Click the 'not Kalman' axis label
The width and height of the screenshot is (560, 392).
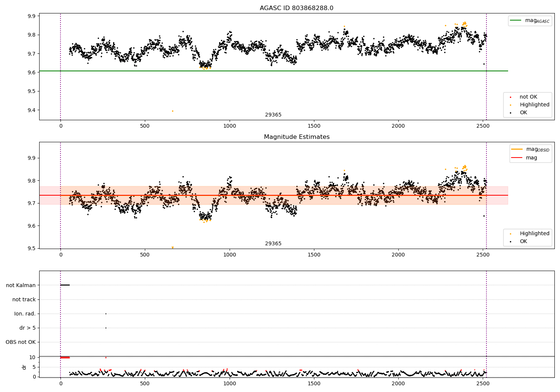tap(21, 286)
